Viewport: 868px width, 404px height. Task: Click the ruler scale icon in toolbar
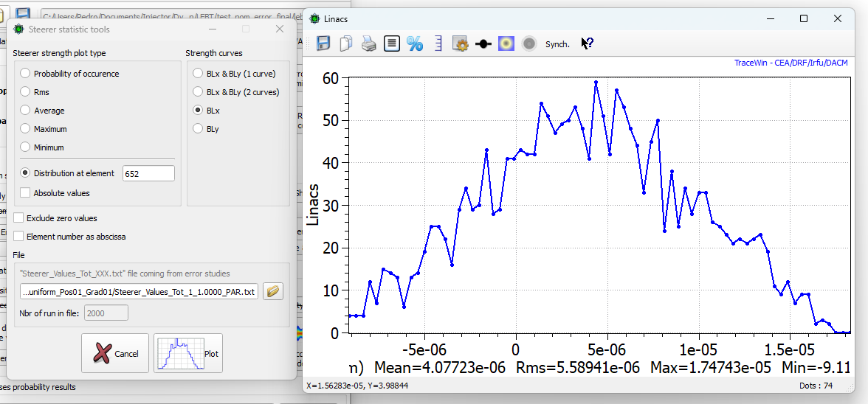438,44
